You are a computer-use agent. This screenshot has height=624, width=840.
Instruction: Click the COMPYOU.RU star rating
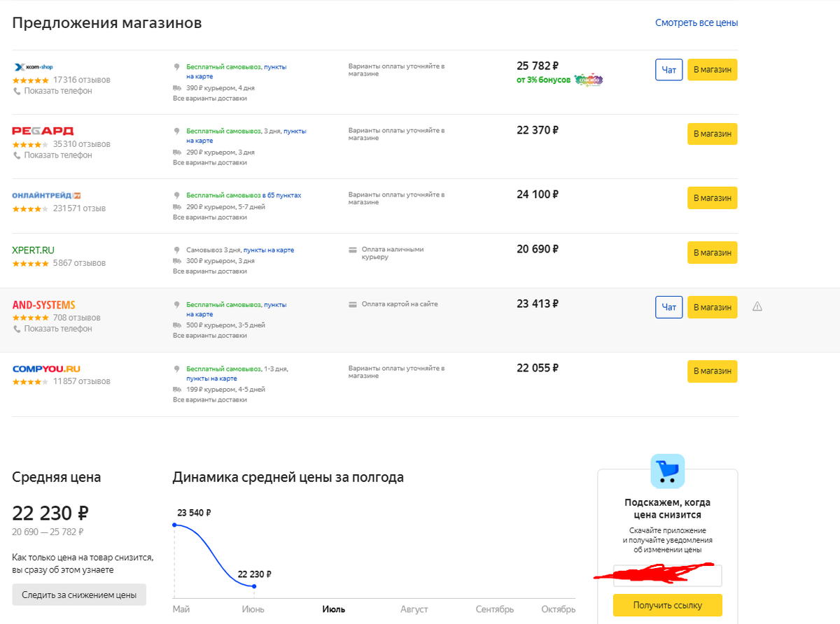pos(31,382)
